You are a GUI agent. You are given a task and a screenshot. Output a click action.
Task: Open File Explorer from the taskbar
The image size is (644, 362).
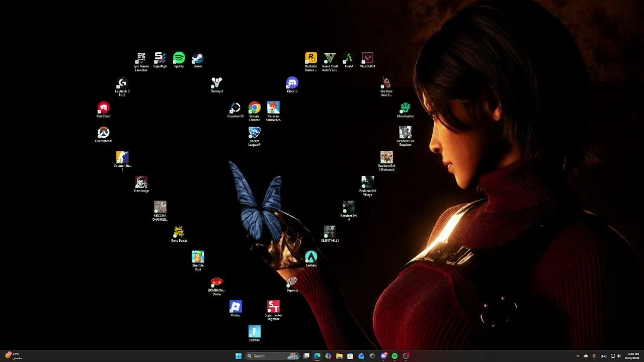tap(339, 356)
